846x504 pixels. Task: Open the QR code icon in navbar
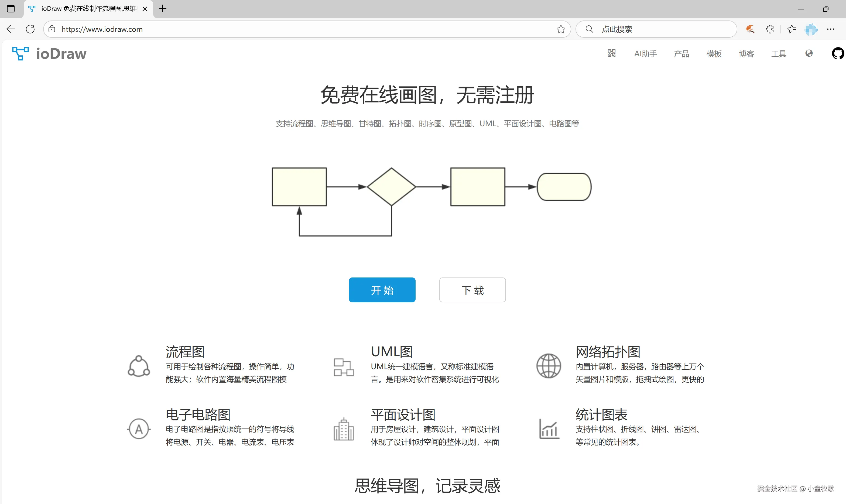(611, 53)
